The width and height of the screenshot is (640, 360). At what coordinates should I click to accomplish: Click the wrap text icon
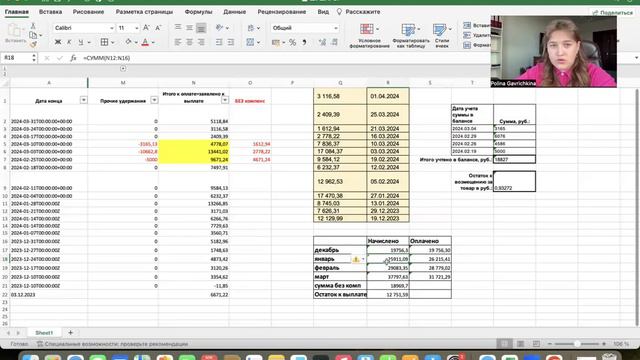251,28
